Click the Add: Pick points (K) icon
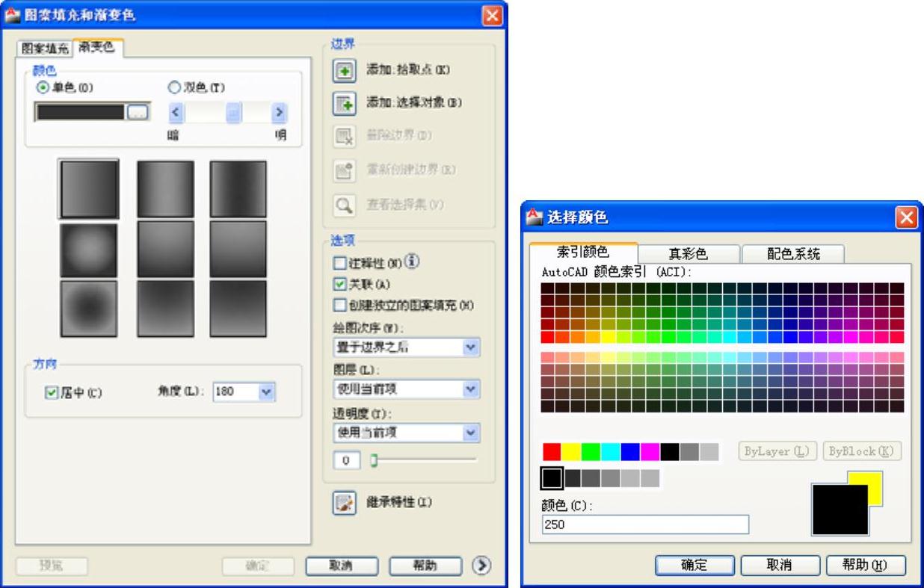 coord(343,70)
